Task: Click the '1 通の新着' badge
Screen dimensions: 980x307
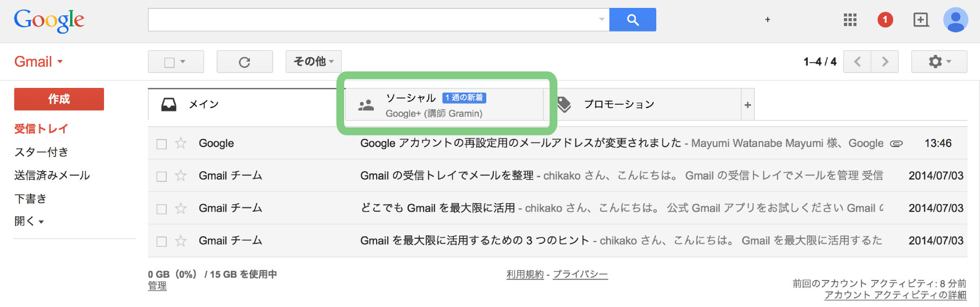Action: pos(464,98)
